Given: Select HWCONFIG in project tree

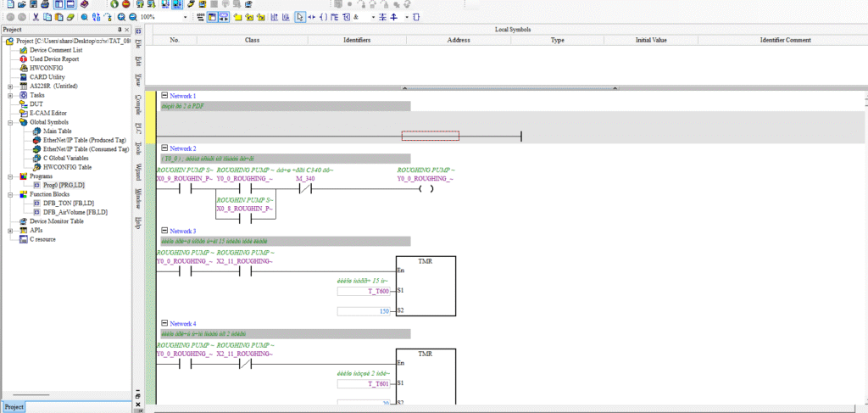Looking at the screenshot, I should pyautogui.click(x=47, y=68).
